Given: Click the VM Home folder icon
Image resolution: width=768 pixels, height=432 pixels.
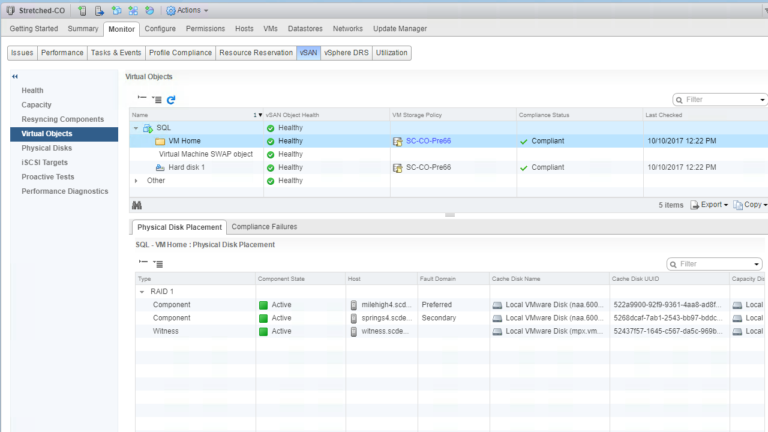Looking at the screenshot, I should (160, 141).
